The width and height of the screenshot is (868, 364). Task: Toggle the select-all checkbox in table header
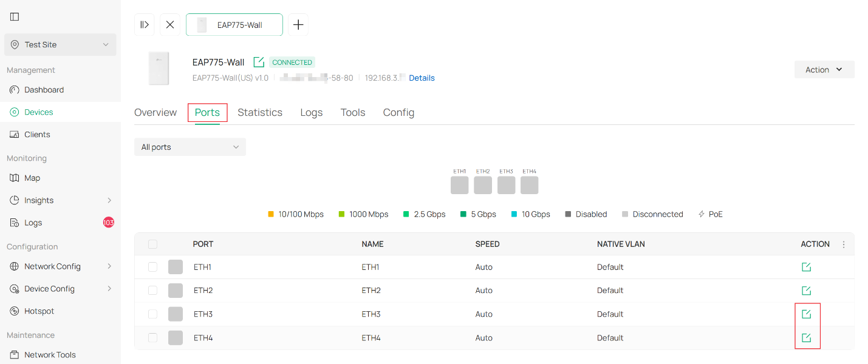(152, 244)
